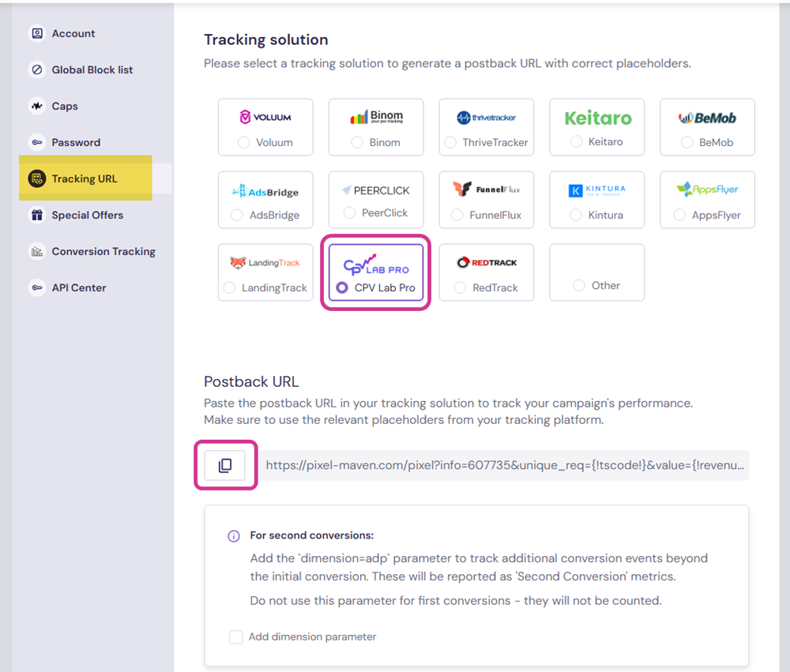Select RedTrack tracking solution
Image resolution: width=790 pixels, height=672 pixels.
pyautogui.click(x=467, y=289)
